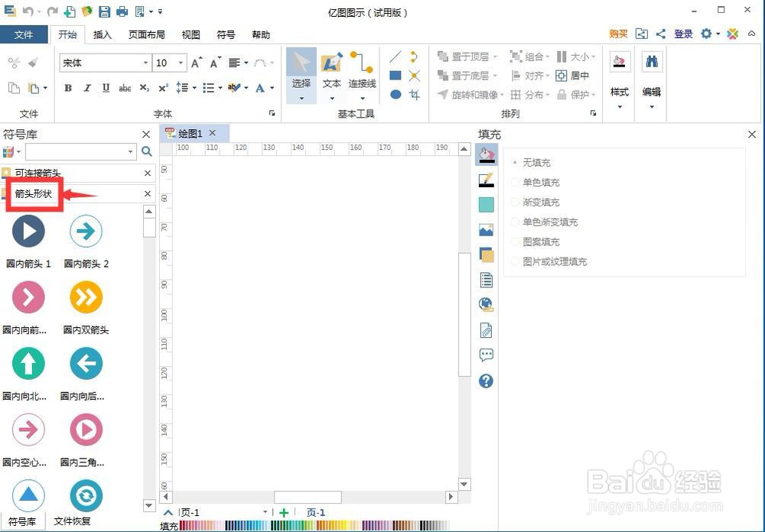
Task: Open the 文件 menu tab
Action: (x=24, y=34)
